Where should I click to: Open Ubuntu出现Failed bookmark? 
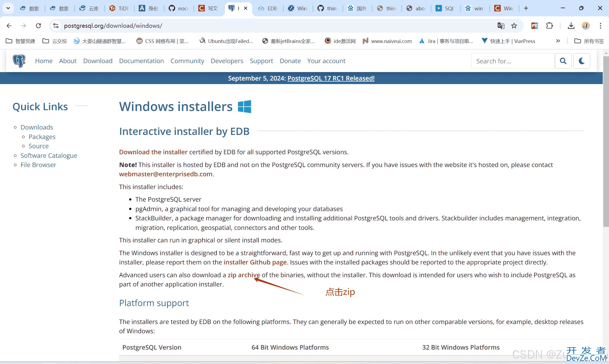point(226,41)
